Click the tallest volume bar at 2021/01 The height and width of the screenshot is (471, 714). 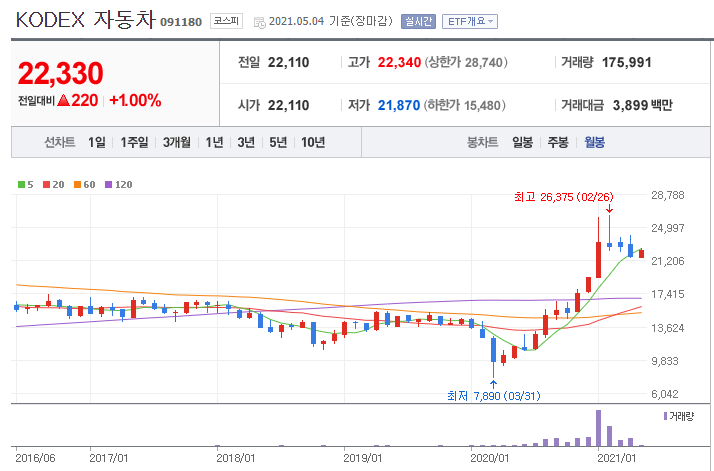tap(598, 428)
